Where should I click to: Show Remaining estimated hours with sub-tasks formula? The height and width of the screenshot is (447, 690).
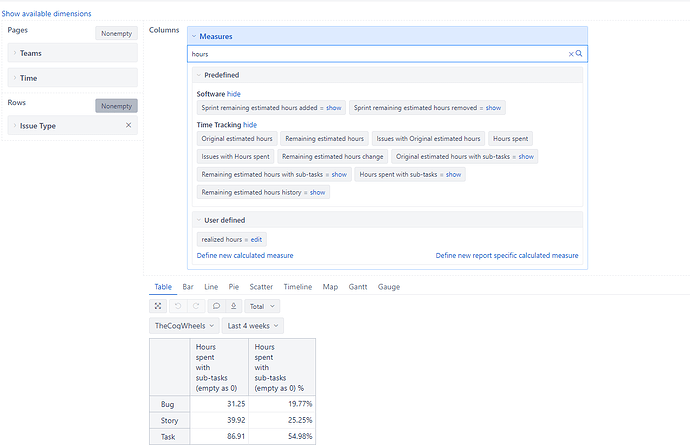pyautogui.click(x=339, y=175)
